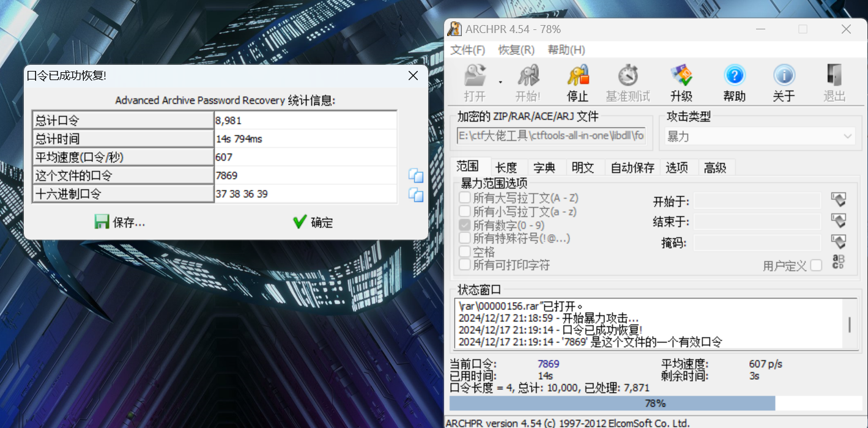This screenshot has height=428, width=868.
Task: Close the 口令已成功恢复 dialog
Action: 413,76
